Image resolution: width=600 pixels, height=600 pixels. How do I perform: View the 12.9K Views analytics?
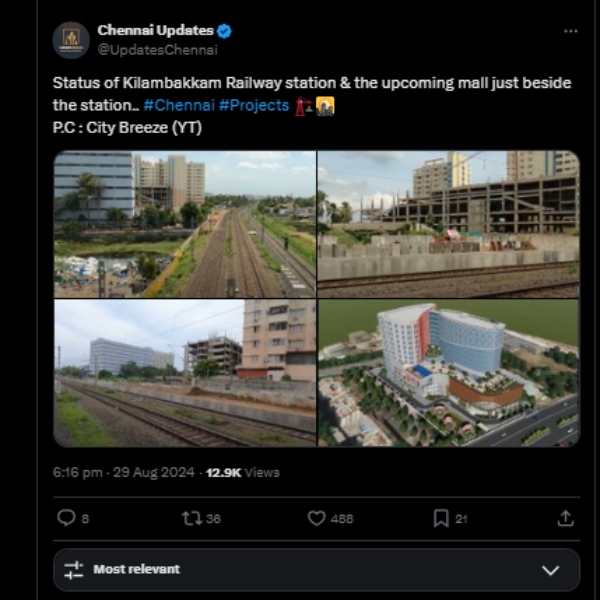243,472
